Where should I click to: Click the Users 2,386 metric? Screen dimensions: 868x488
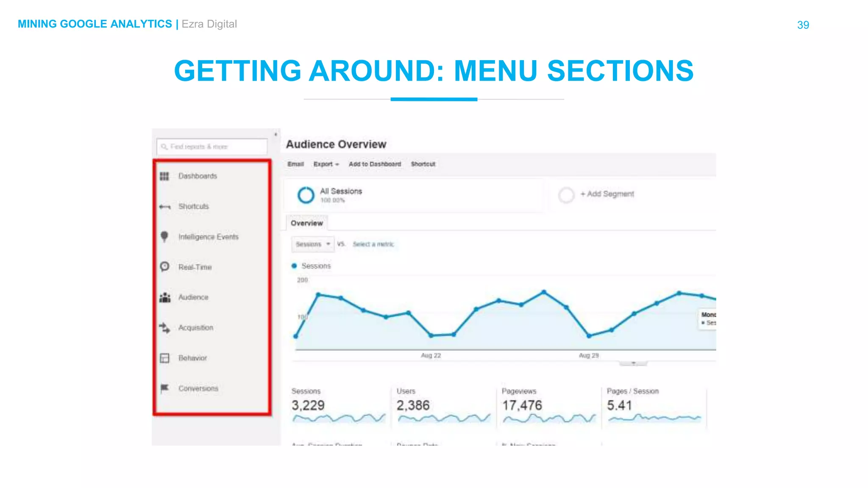(x=413, y=405)
